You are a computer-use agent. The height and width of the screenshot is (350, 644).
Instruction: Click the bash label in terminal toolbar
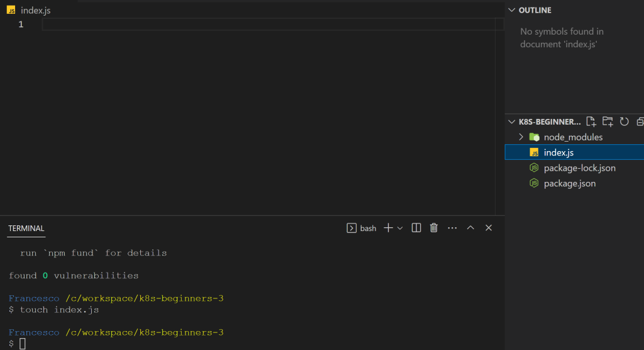pos(368,229)
